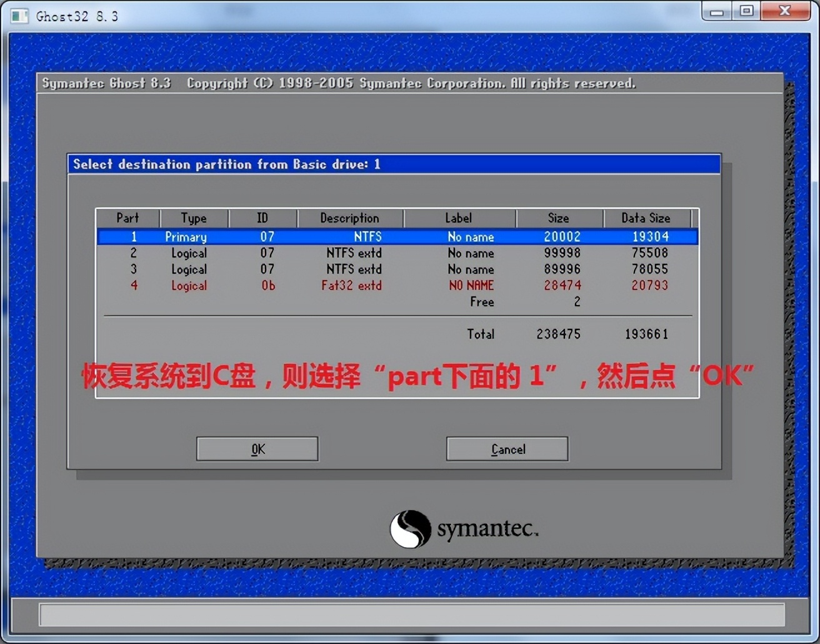Click the Type column header
The image size is (820, 644).
194,218
